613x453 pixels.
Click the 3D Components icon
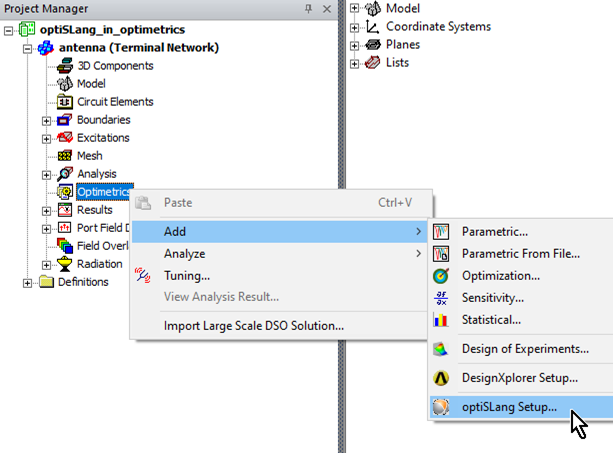point(65,66)
